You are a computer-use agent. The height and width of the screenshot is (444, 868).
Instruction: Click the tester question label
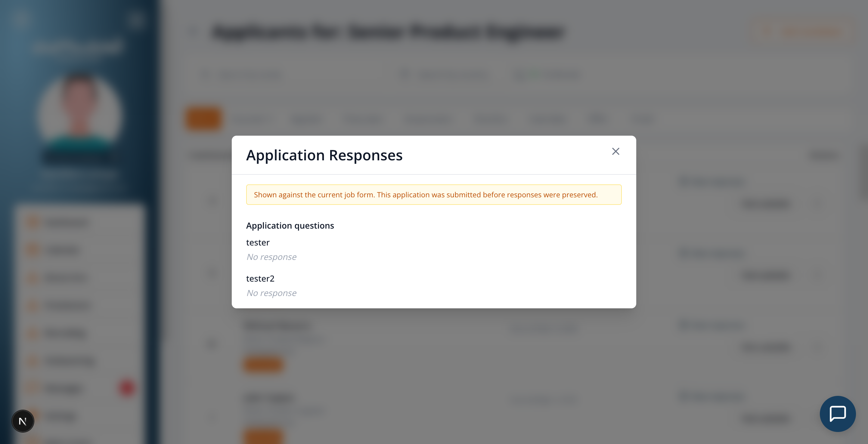258,242
